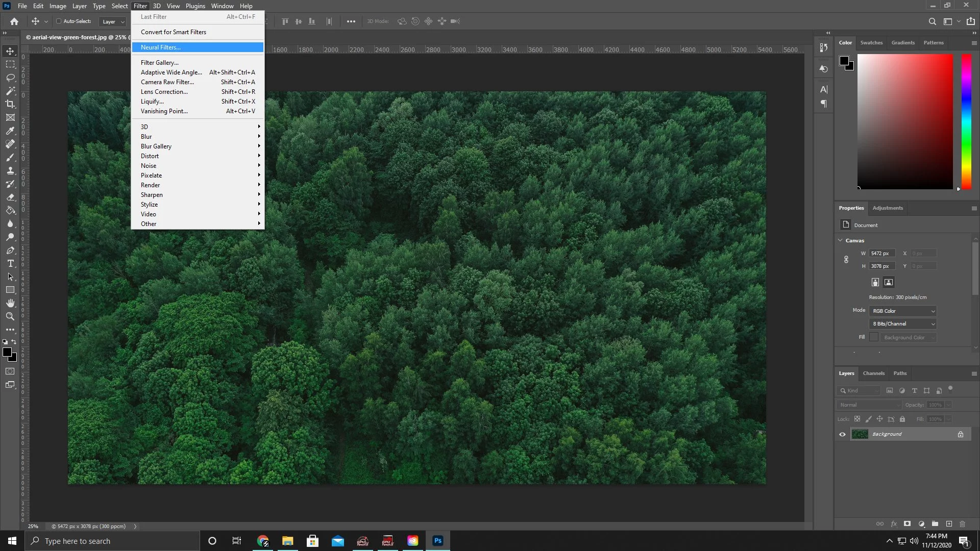This screenshot has width=980, height=551.
Task: Enable the Auto-Select checkbox
Action: [59, 21]
